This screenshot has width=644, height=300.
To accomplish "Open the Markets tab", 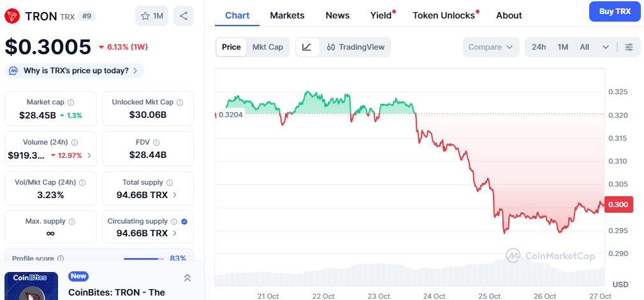I will coord(287,15).
